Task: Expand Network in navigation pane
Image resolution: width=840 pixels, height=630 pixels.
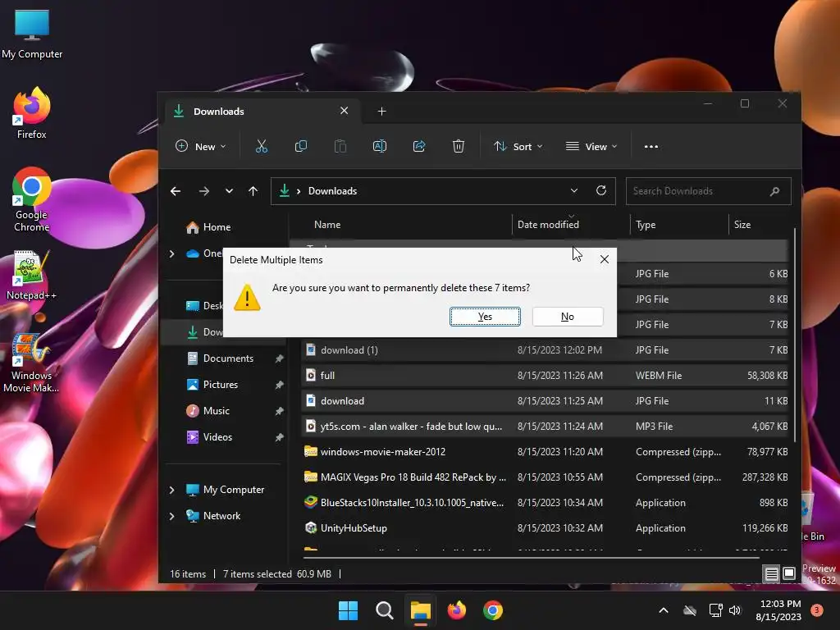Action: (x=172, y=516)
